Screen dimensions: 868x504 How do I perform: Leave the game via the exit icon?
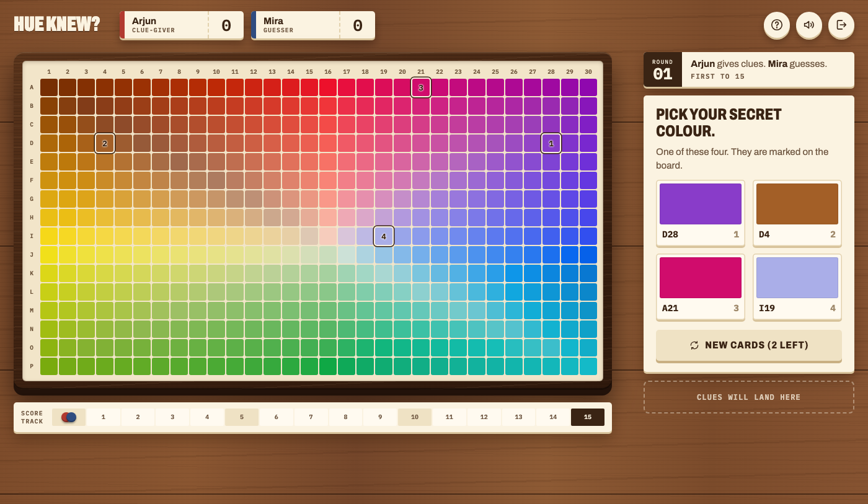[841, 25]
